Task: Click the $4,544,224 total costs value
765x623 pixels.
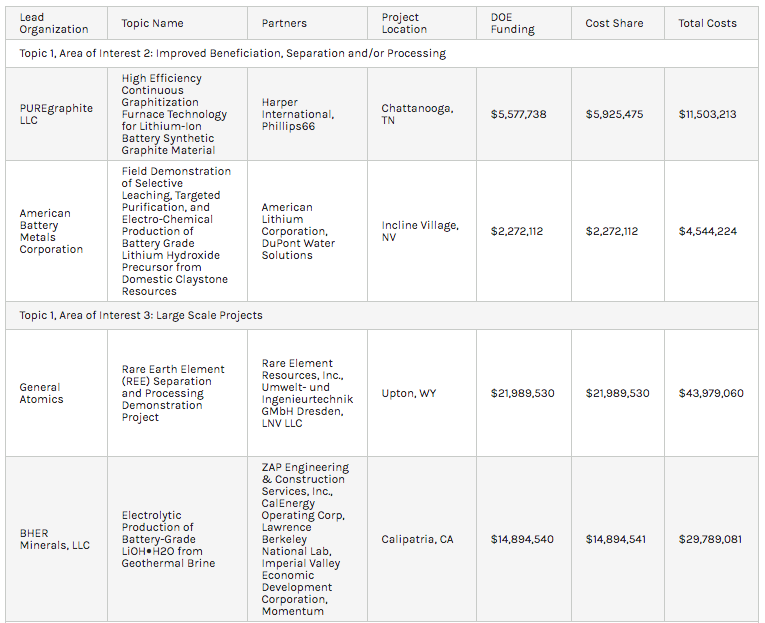Action: 707,231
